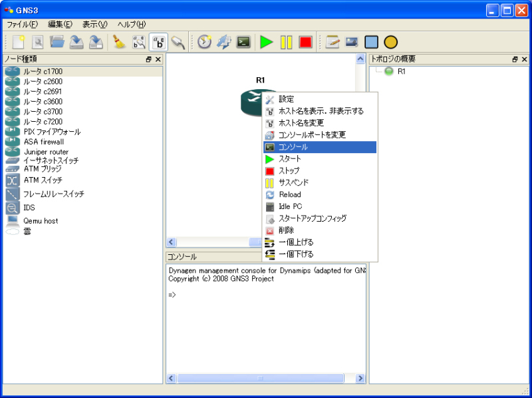Click the red Stop all devices icon
532x398 pixels.
(x=305, y=42)
